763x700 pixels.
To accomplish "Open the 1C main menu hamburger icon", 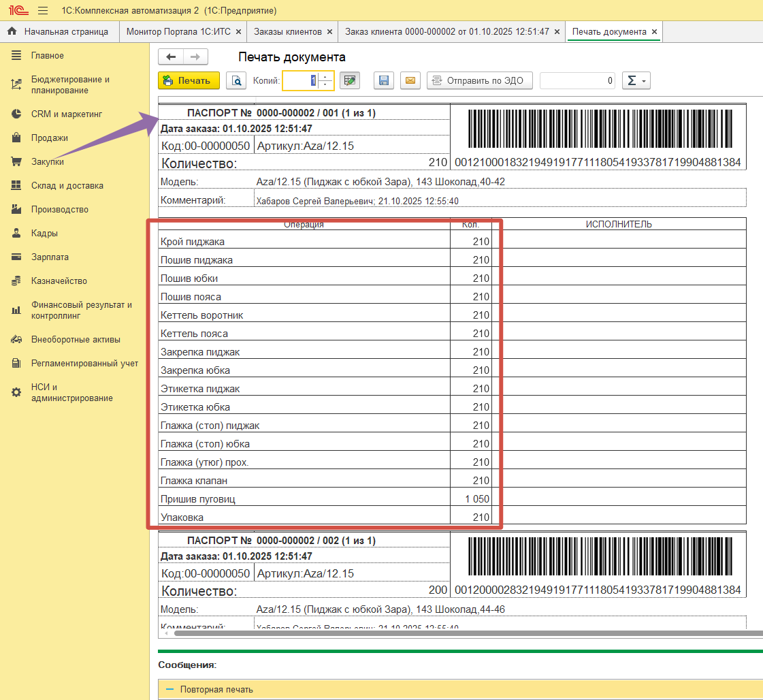I will coord(44,11).
